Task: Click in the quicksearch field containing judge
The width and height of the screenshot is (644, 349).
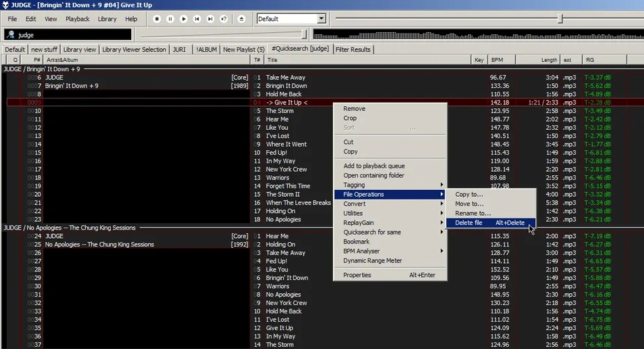Action: tap(70, 34)
